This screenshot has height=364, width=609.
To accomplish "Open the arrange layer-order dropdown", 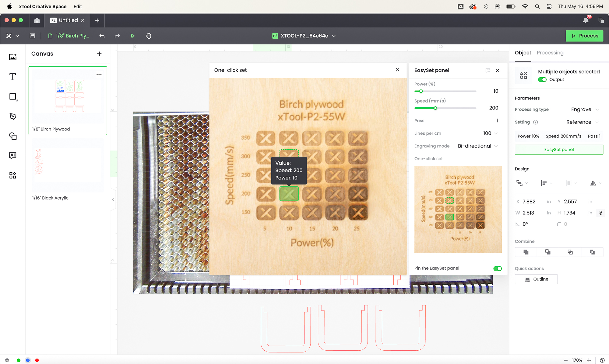I will [522, 183].
